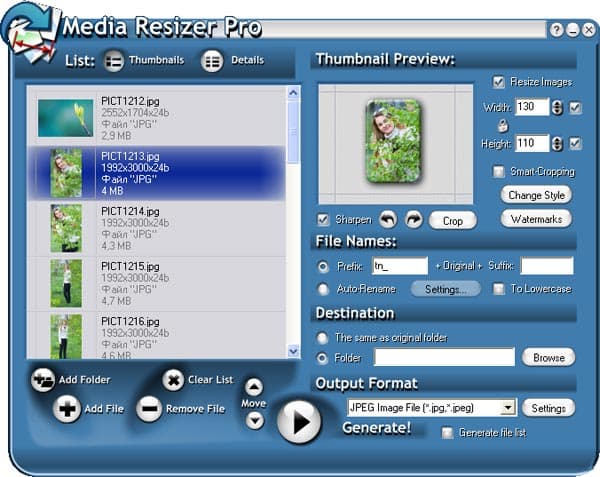Toggle the Resize Images checkbox
Image resolution: width=600 pixels, height=477 pixels.
pyautogui.click(x=498, y=82)
